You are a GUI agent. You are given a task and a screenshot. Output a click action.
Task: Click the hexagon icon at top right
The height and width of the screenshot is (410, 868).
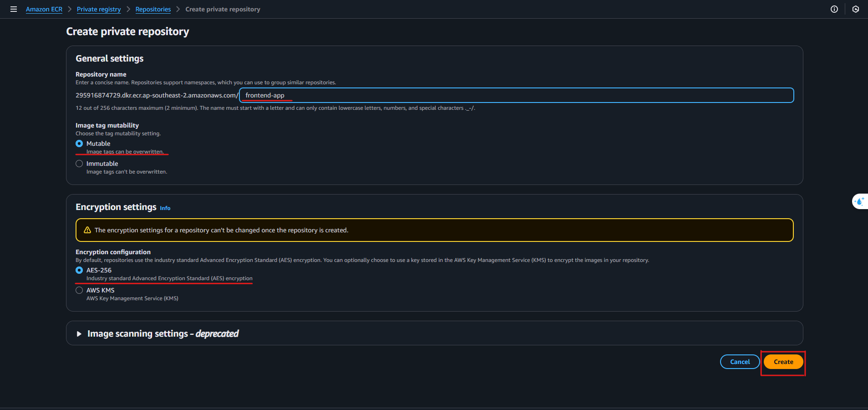click(x=855, y=9)
